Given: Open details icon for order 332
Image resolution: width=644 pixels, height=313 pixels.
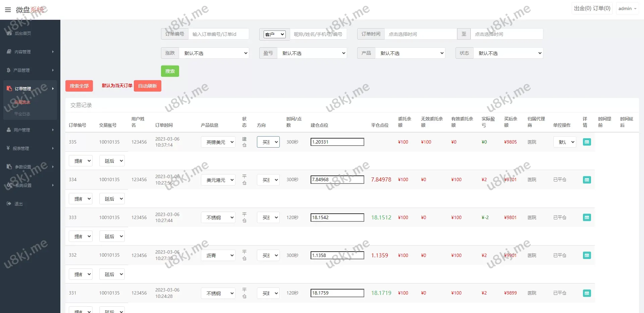Looking at the screenshot, I should [587, 255].
